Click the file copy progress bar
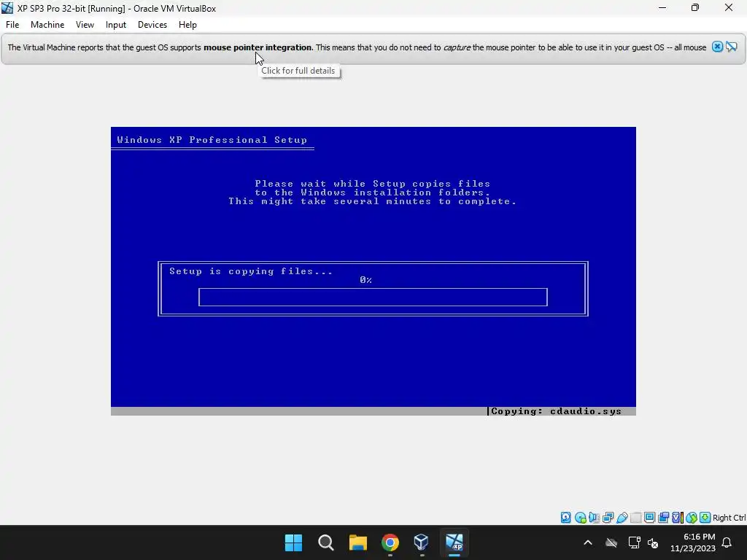Viewport: 747px width, 560px height. 373,297
